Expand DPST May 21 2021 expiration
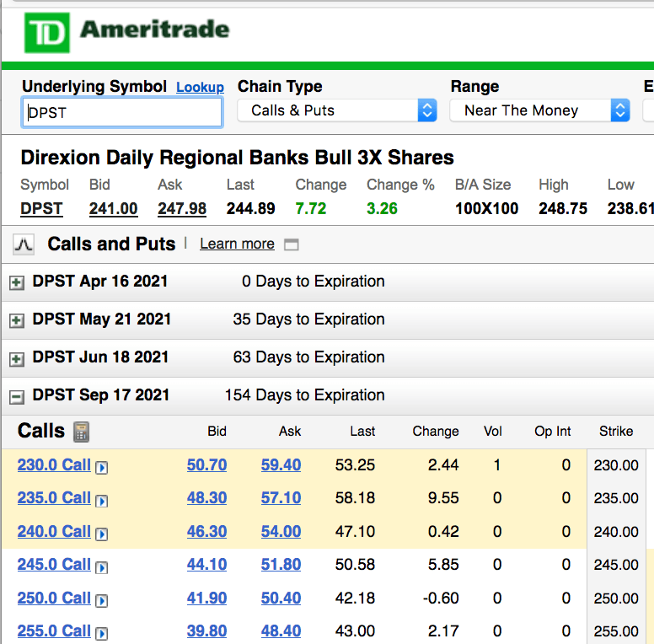The height and width of the screenshot is (644, 654). pyautogui.click(x=16, y=320)
